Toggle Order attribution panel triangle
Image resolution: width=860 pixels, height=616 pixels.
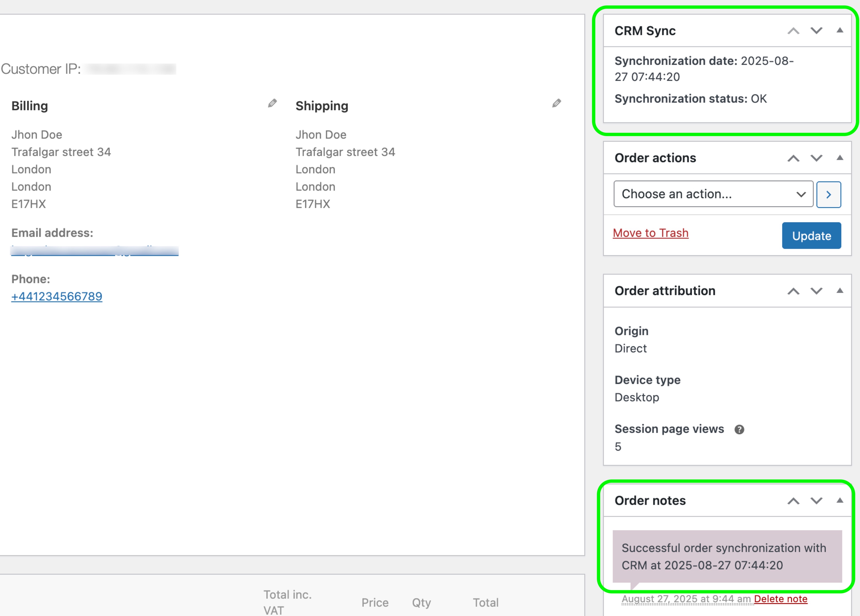click(840, 291)
